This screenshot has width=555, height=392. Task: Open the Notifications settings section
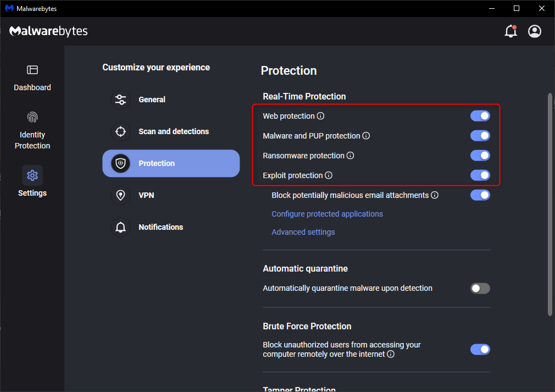171,227
